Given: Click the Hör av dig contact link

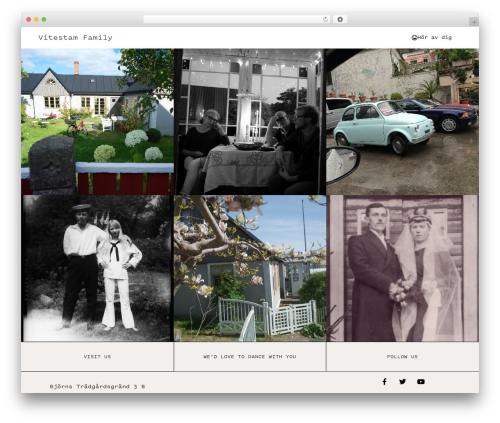Looking at the screenshot, I should tap(435, 37).
